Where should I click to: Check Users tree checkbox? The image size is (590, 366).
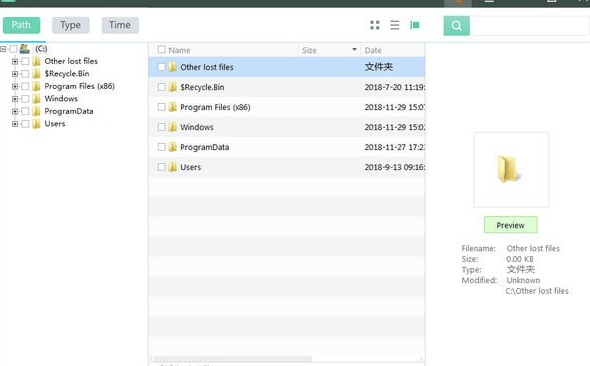(x=25, y=124)
